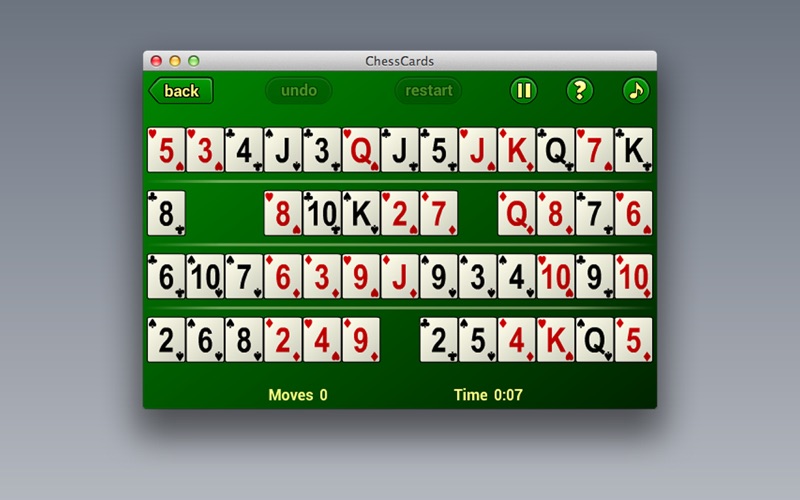The width and height of the screenshot is (800, 500).
Task: Pick the Queen of diamonds card
Action: (x=516, y=213)
